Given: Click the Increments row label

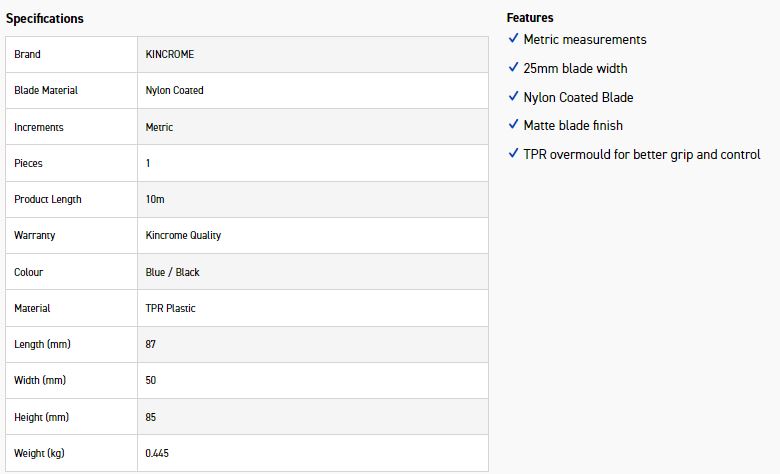Looking at the screenshot, I should (x=39, y=127).
